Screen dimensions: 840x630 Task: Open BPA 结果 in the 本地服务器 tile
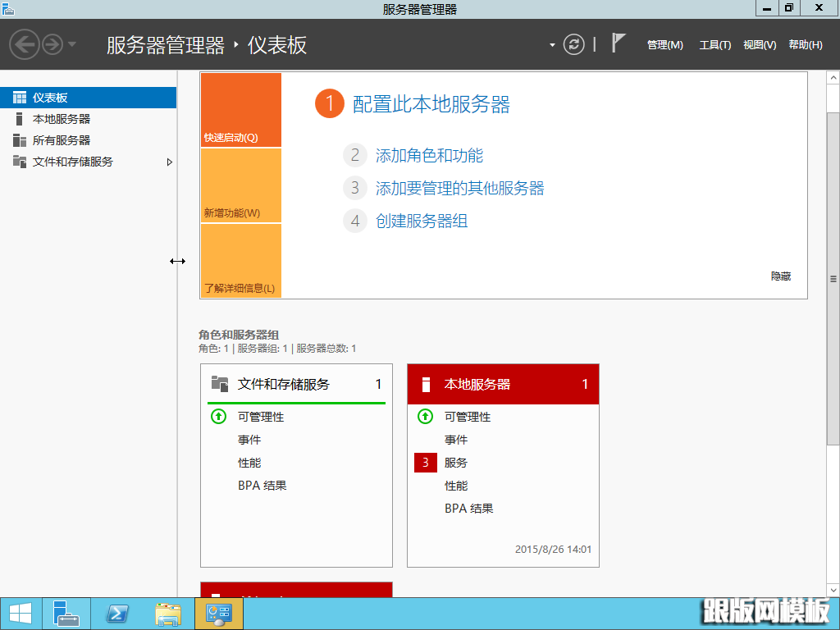click(468, 509)
